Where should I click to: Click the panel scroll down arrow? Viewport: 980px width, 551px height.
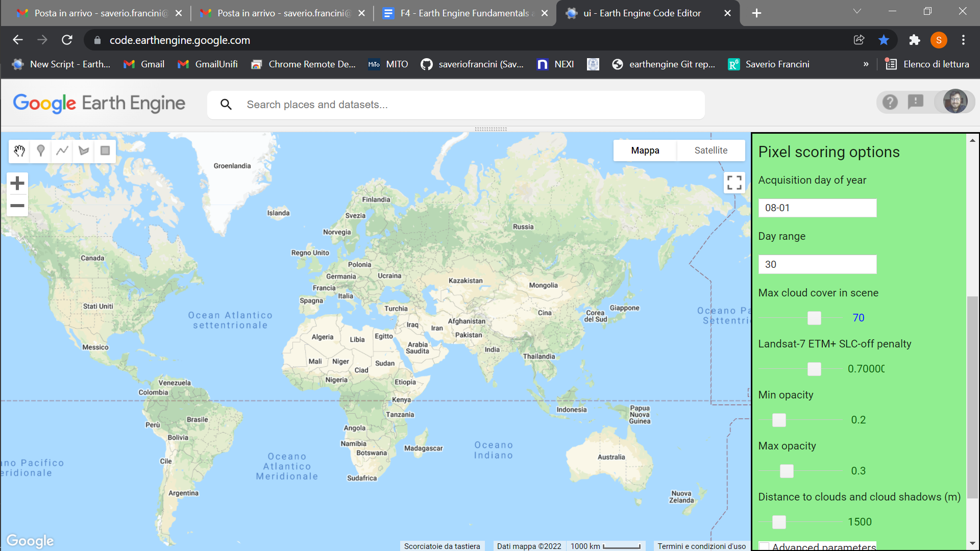(972, 543)
